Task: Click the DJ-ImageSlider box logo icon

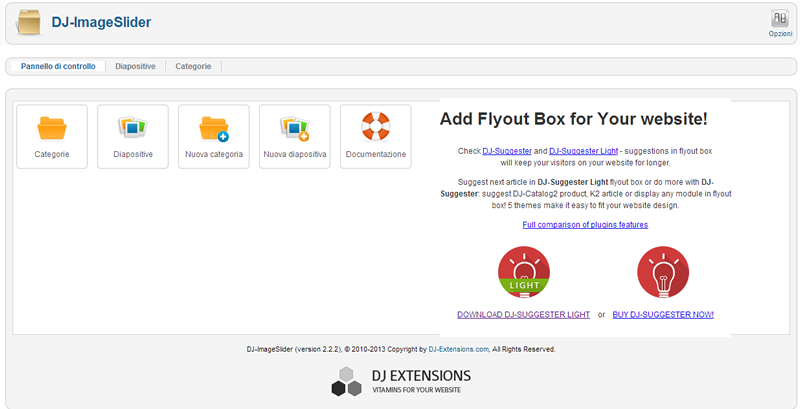Action: [28, 22]
